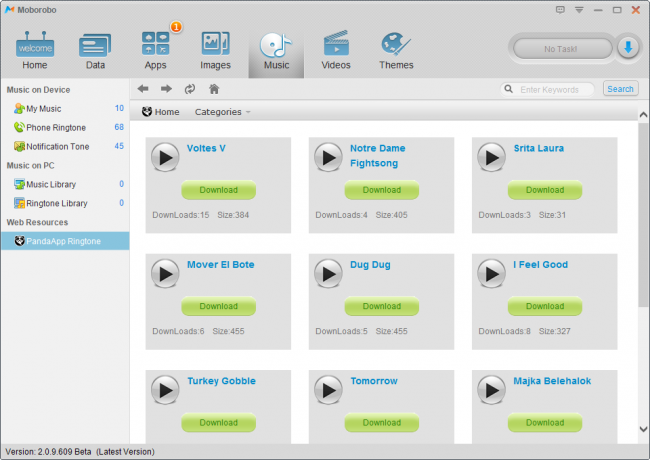Play the Notre Dame Fightsong ringtone
This screenshot has height=460, width=650.
pyautogui.click(x=328, y=157)
